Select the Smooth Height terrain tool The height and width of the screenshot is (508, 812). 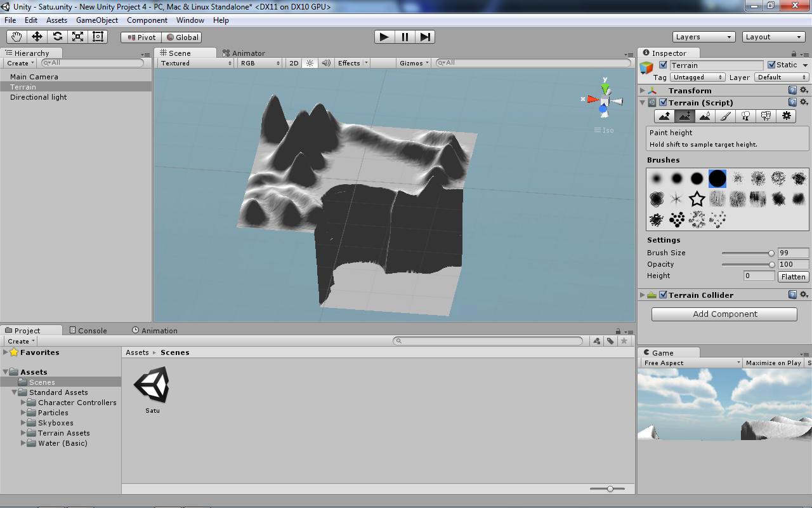click(705, 116)
